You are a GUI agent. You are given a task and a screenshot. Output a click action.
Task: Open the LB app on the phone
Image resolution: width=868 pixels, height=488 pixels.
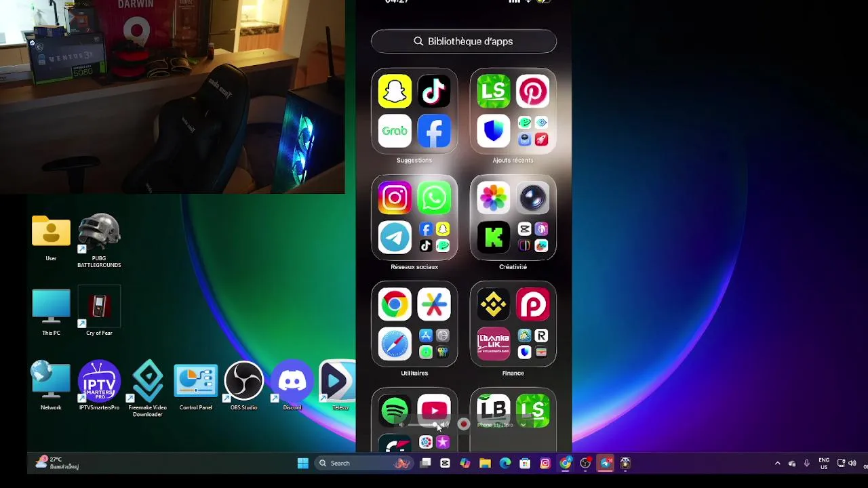click(x=494, y=410)
